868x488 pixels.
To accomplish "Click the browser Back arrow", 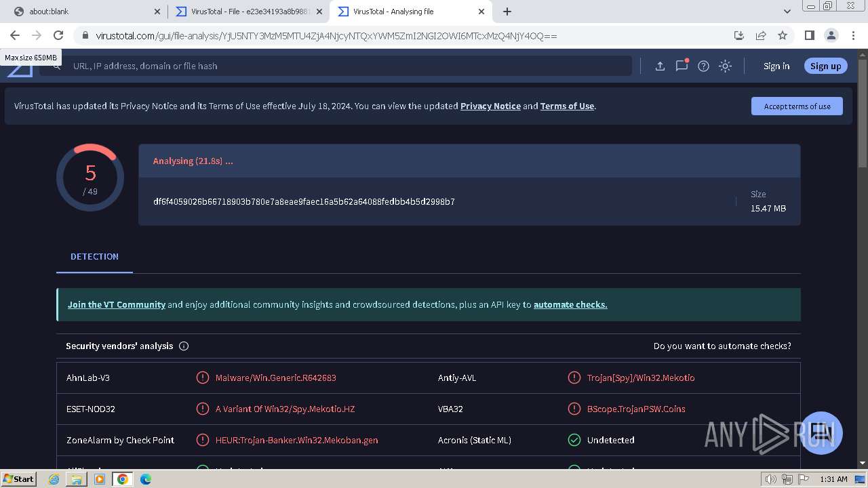I will [x=15, y=35].
